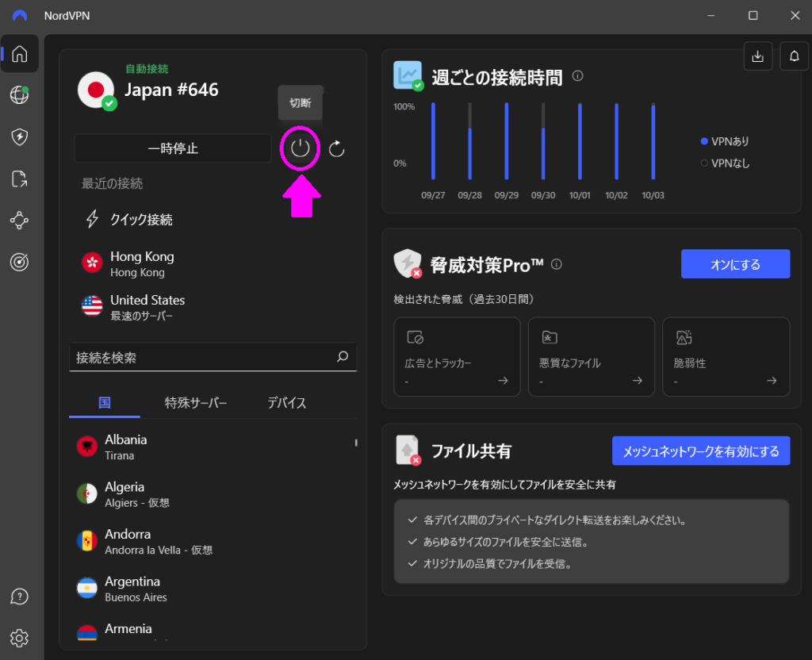Open settings gear icon in sidebar
This screenshot has height=660, width=812.
[x=20, y=639]
